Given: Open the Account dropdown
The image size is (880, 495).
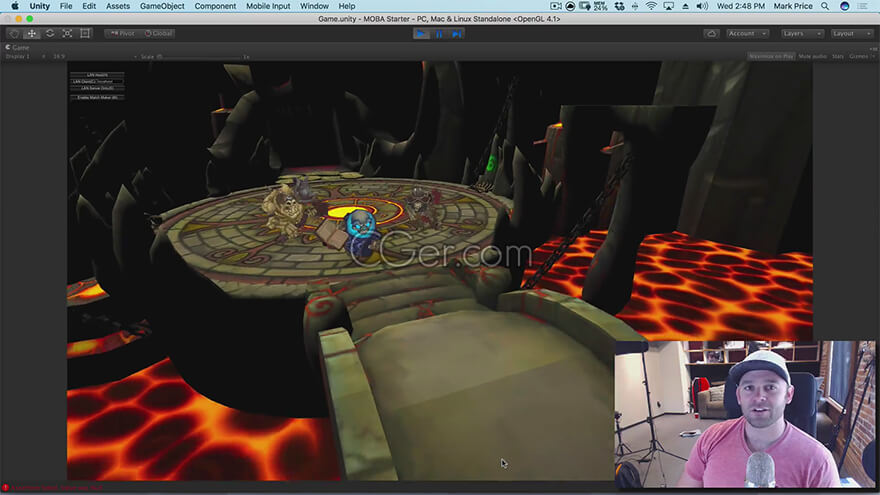Looking at the screenshot, I should 747,34.
